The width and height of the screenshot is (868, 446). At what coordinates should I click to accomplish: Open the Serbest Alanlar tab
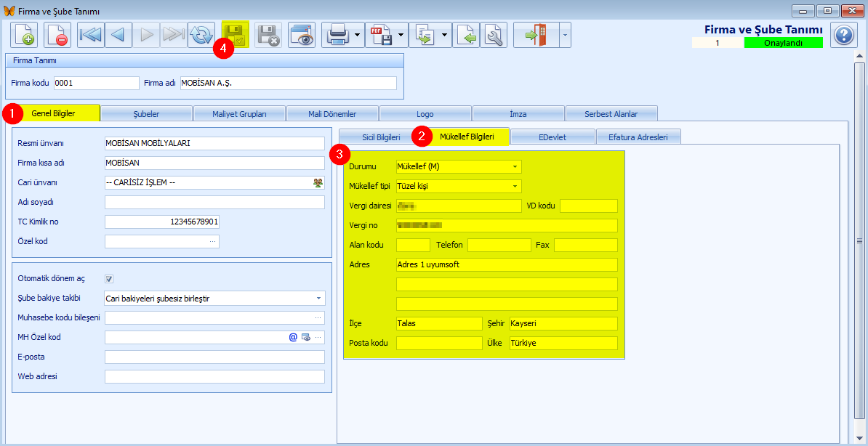[611, 114]
